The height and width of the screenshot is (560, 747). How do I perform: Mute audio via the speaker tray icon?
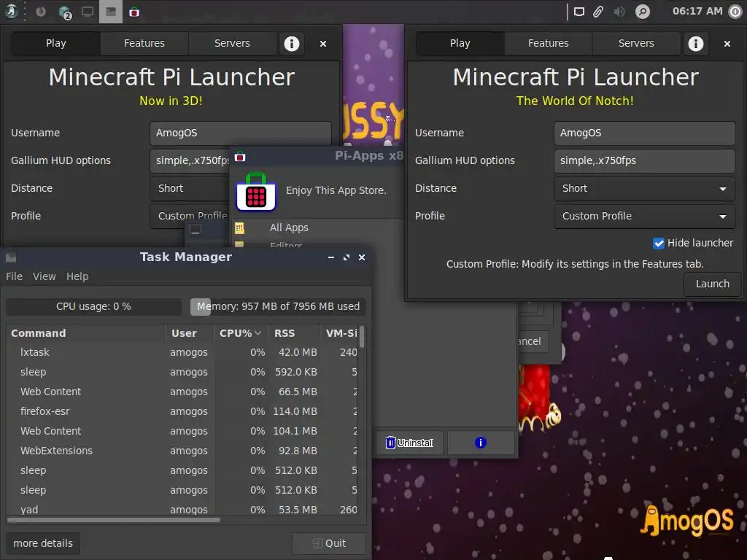pos(619,12)
